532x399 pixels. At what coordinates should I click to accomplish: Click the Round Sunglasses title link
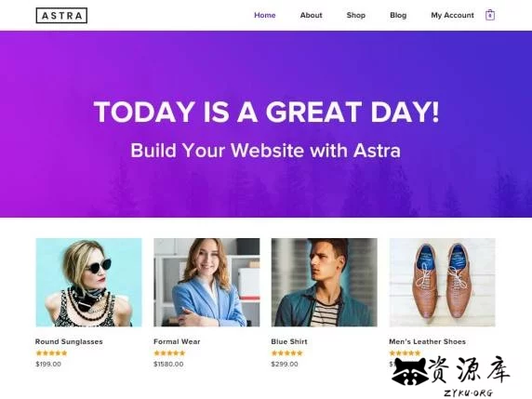tap(69, 341)
